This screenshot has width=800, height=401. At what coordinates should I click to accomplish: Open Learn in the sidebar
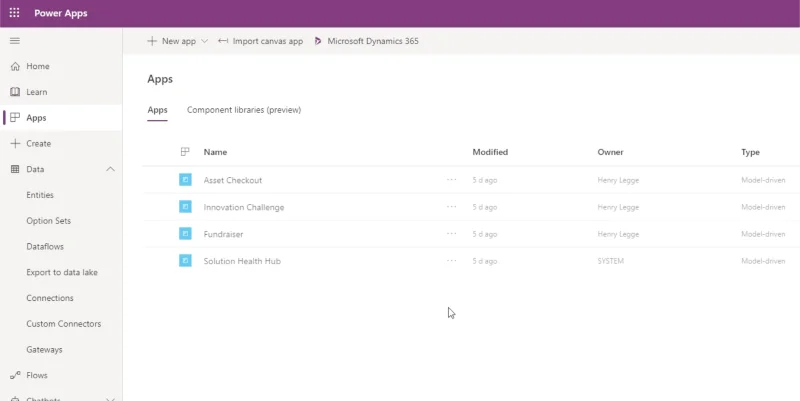37,92
